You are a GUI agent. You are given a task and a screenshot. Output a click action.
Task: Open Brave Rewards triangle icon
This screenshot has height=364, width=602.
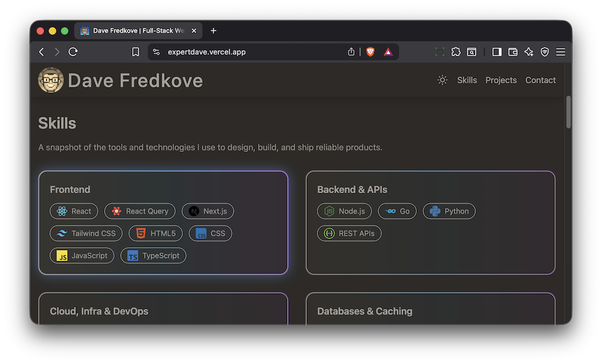pos(388,52)
